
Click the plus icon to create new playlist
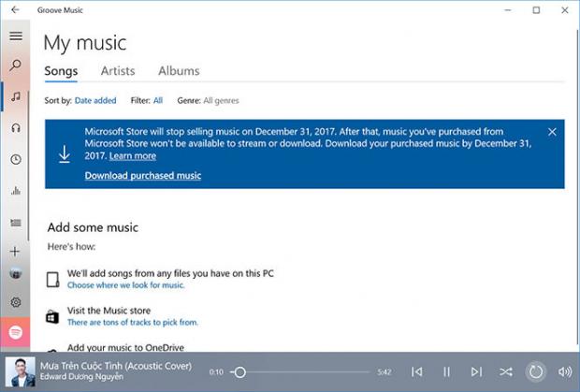[x=15, y=252]
